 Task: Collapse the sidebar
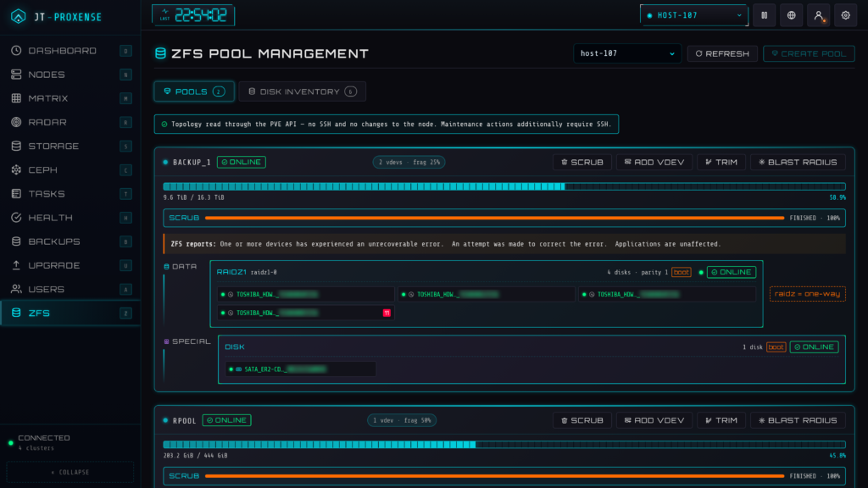(70, 472)
